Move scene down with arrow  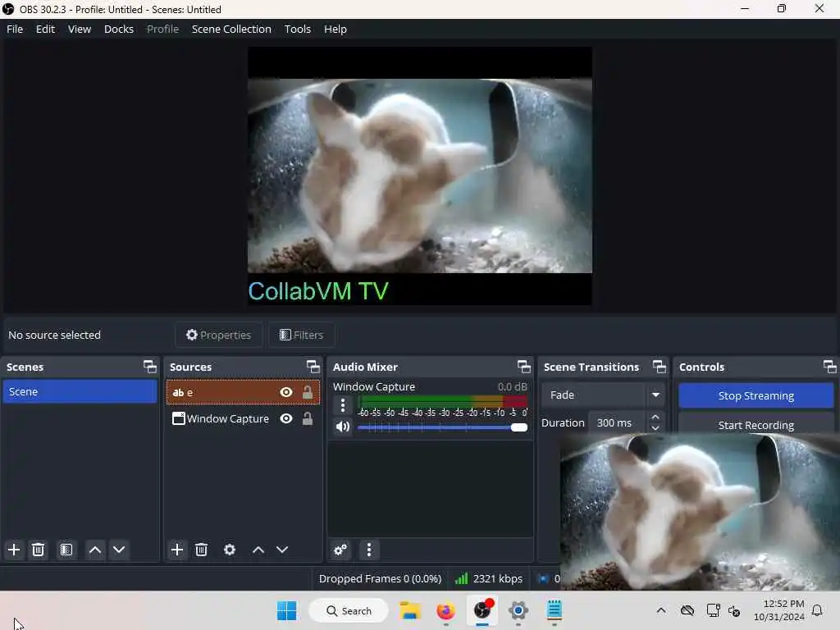(119, 550)
